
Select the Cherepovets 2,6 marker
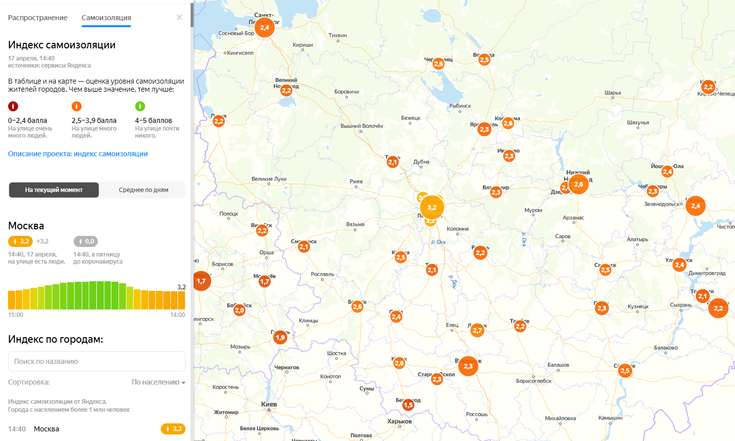[439, 64]
